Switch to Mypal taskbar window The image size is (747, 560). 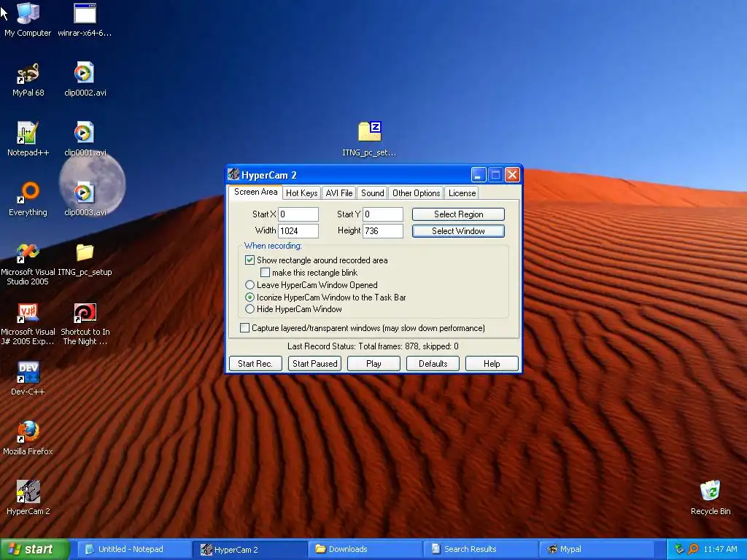pyautogui.click(x=597, y=549)
